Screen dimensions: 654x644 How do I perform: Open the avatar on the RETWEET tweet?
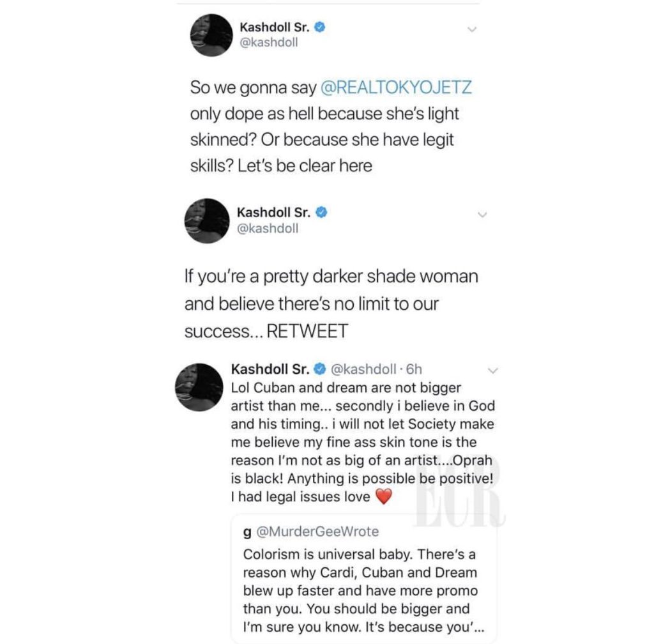[x=207, y=220]
